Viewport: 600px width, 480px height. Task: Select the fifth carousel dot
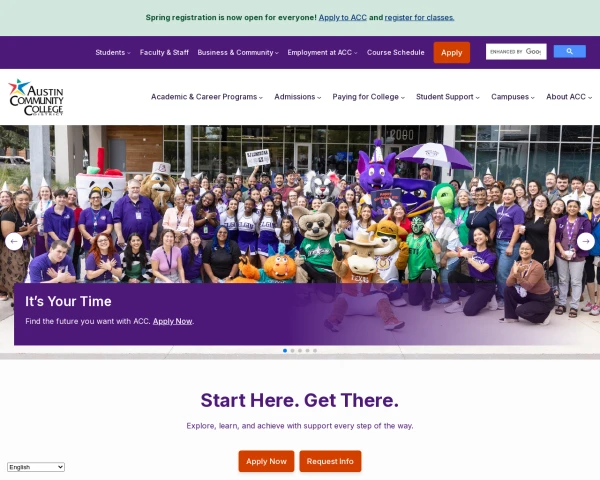pos(315,351)
